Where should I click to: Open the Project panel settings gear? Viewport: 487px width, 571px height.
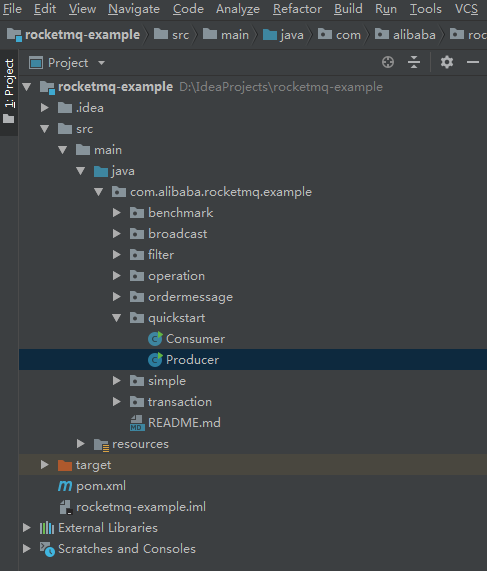coord(447,62)
